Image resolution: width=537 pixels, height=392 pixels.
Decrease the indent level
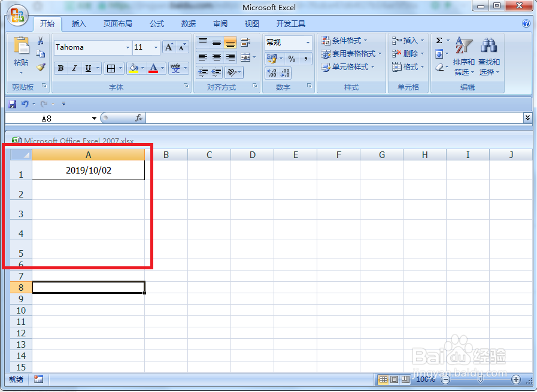203,72
